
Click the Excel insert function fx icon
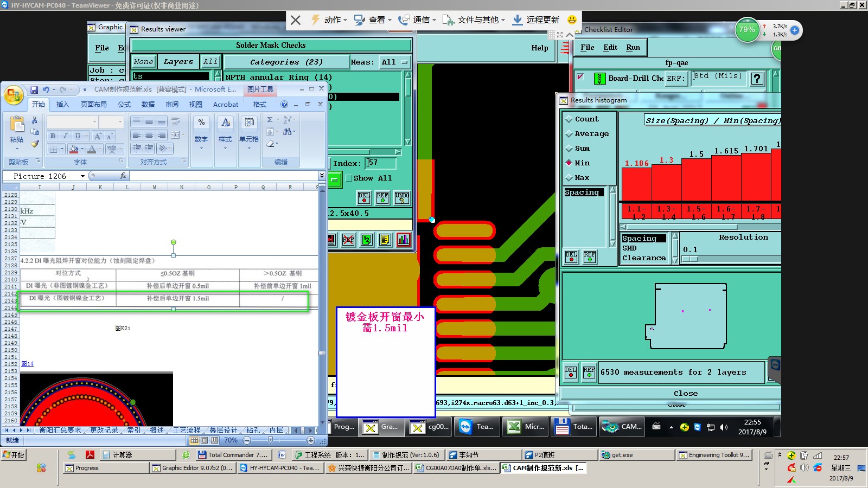tap(123, 176)
